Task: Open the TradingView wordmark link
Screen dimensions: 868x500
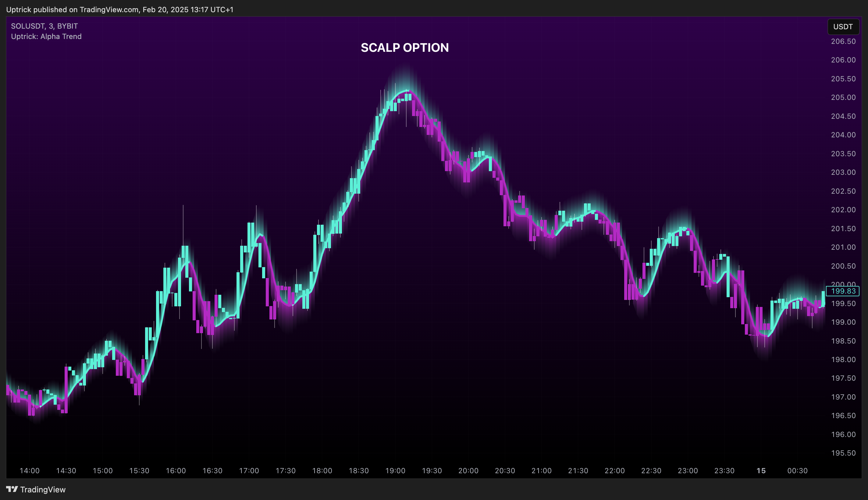Action: point(43,489)
